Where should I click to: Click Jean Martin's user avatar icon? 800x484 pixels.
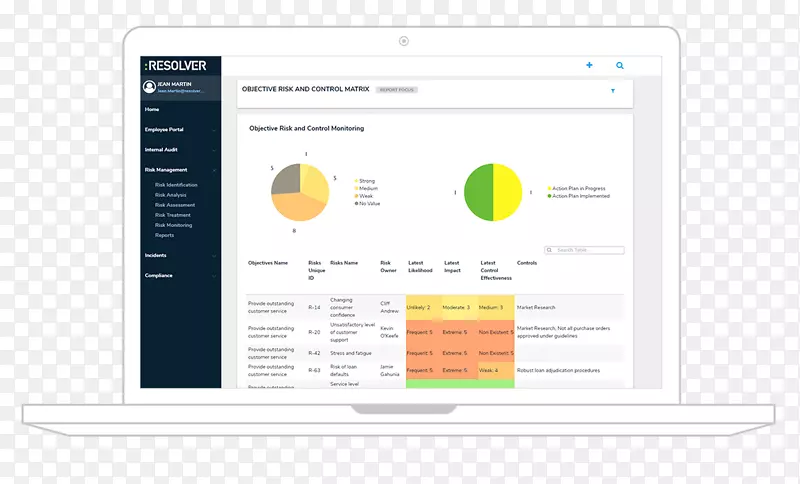[149, 88]
